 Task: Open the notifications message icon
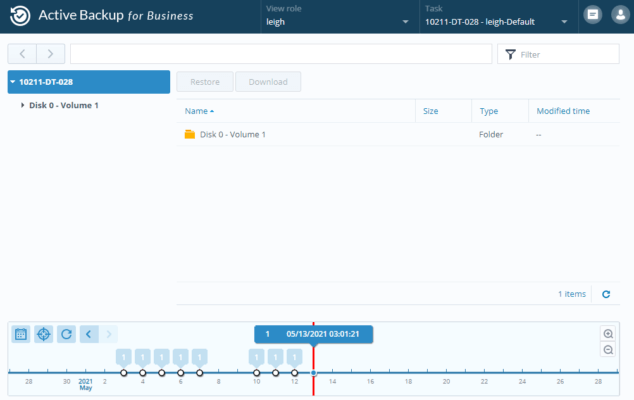(593, 15)
